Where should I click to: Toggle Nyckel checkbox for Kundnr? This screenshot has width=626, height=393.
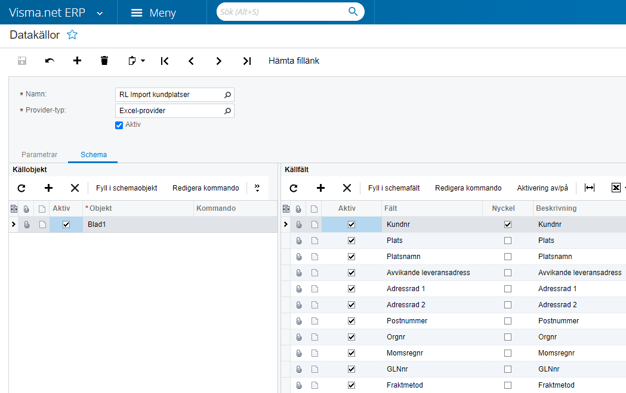(508, 224)
